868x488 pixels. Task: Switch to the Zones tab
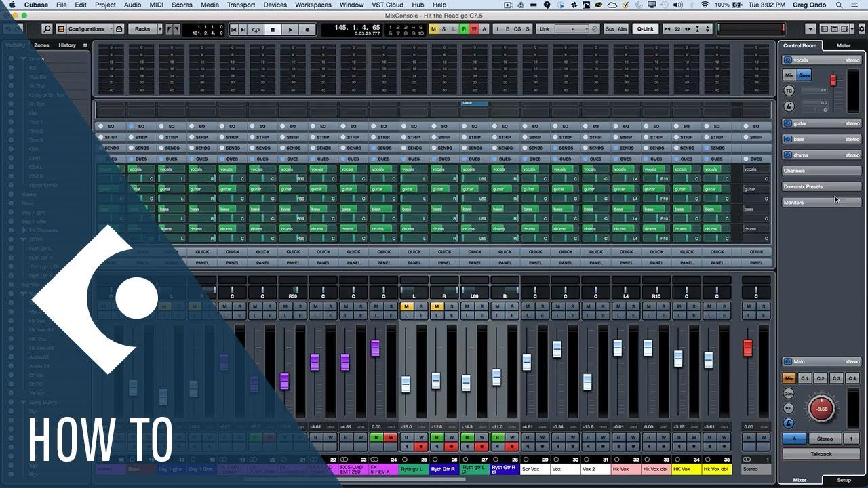(41, 45)
